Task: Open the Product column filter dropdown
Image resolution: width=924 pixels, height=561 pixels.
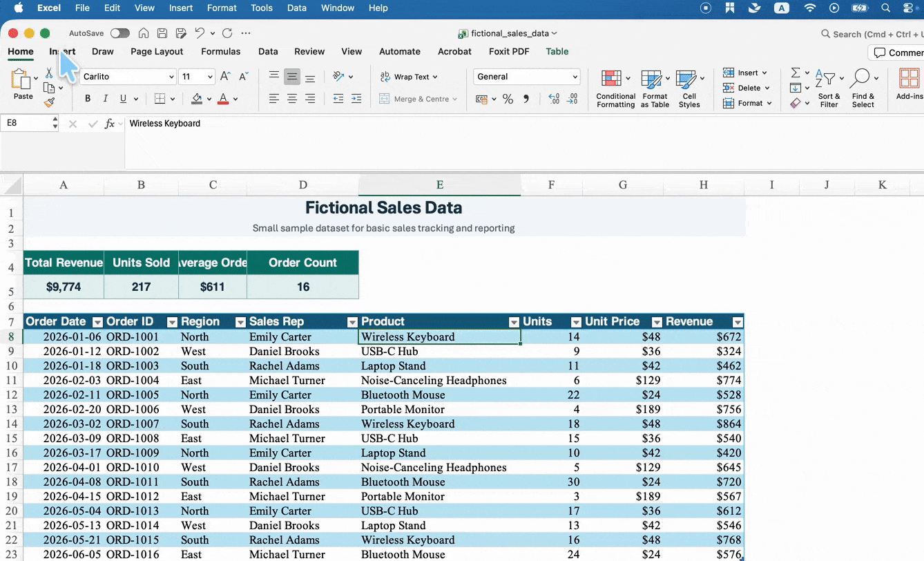Action: coord(514,322)
